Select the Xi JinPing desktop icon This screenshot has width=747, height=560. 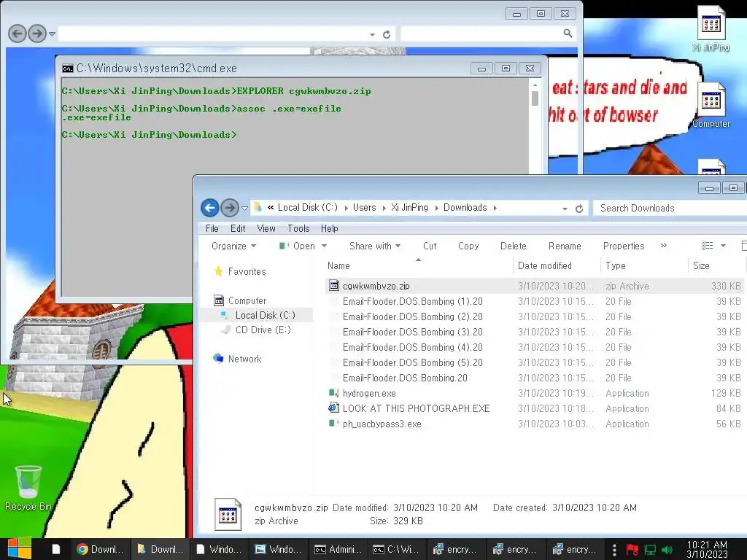[711, 28]
